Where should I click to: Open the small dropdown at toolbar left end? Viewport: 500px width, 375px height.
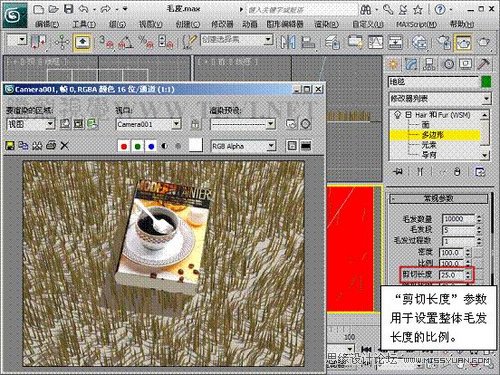22,40
